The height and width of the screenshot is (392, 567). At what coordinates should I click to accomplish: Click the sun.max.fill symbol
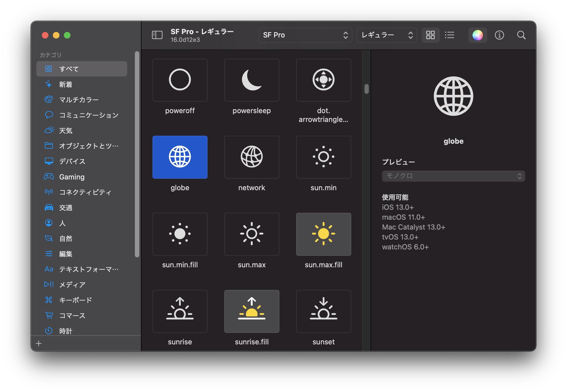323,234
